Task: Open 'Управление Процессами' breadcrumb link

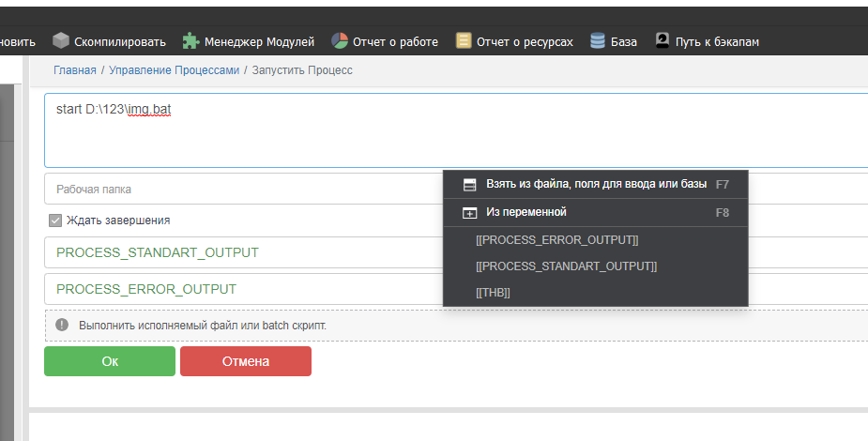Action: pyautogui.click(x=174, y=70)
